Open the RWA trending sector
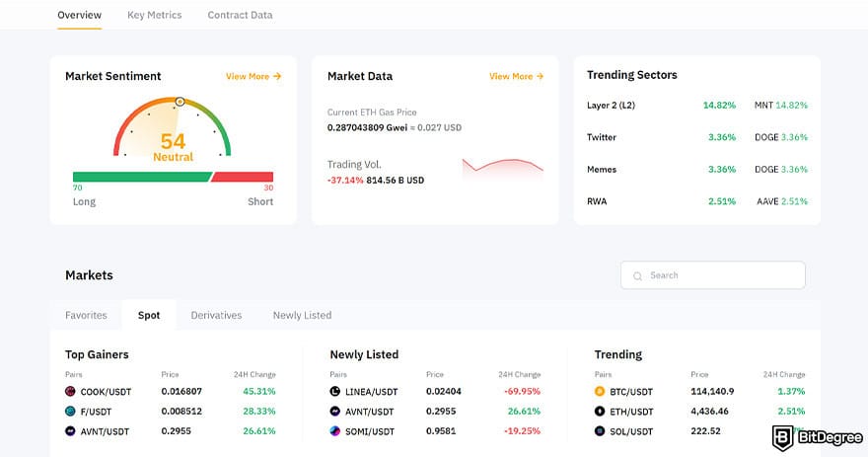Screen dimensions: 868x457 (597, 201)
